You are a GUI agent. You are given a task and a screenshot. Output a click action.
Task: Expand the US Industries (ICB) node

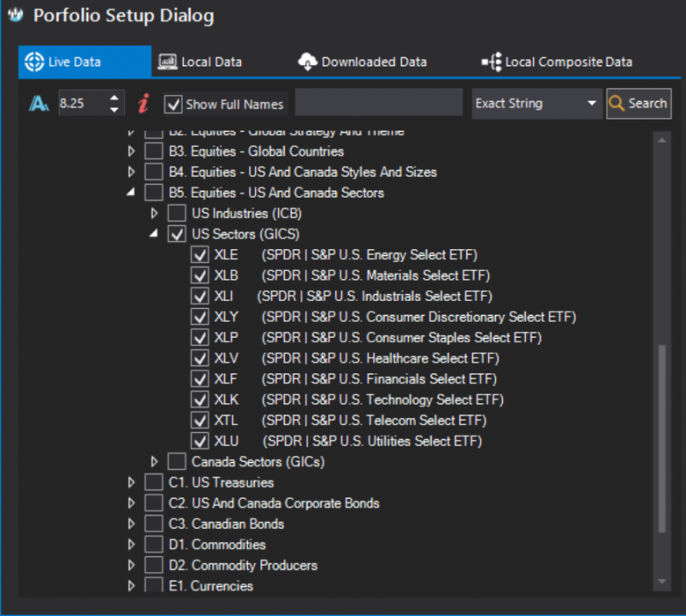154,213
